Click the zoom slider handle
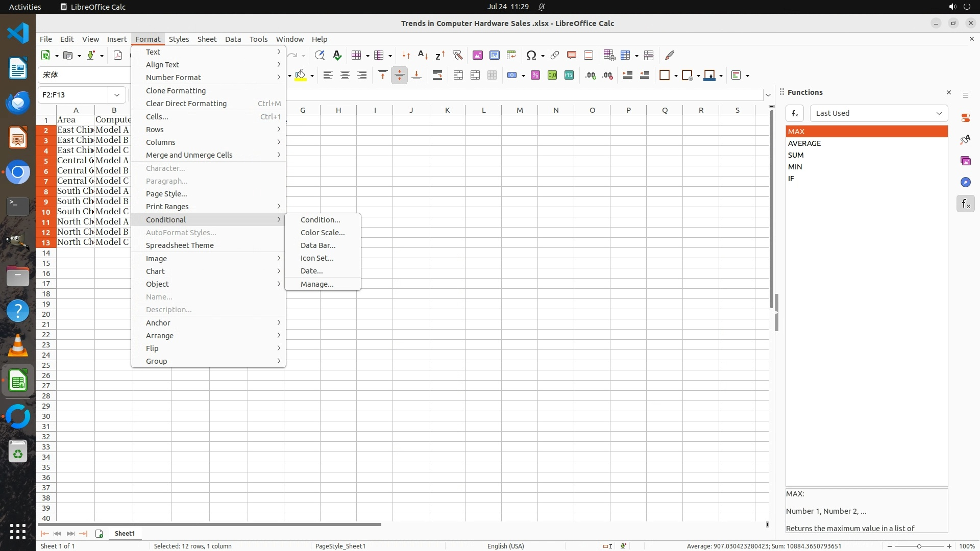980x551 pixels. (919, 546)
